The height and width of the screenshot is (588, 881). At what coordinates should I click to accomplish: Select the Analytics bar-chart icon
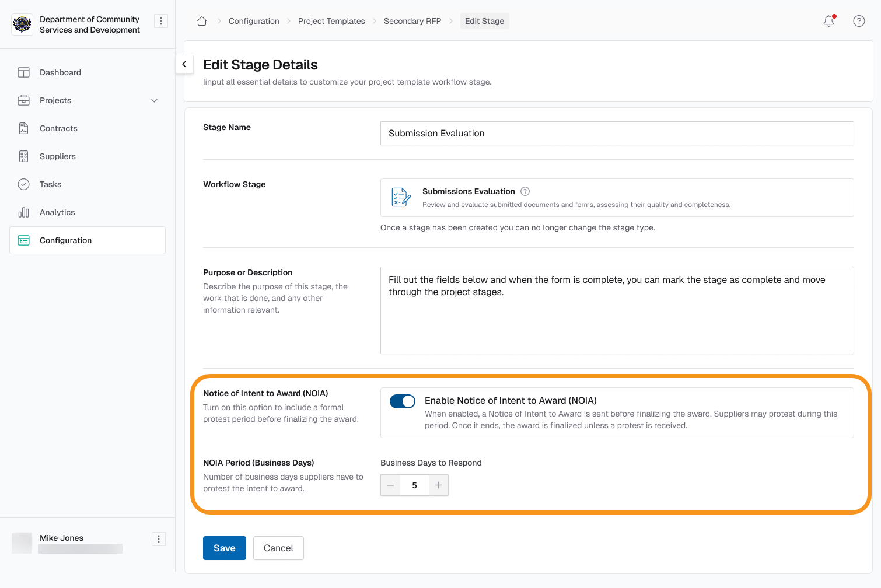tap(23, 212)
